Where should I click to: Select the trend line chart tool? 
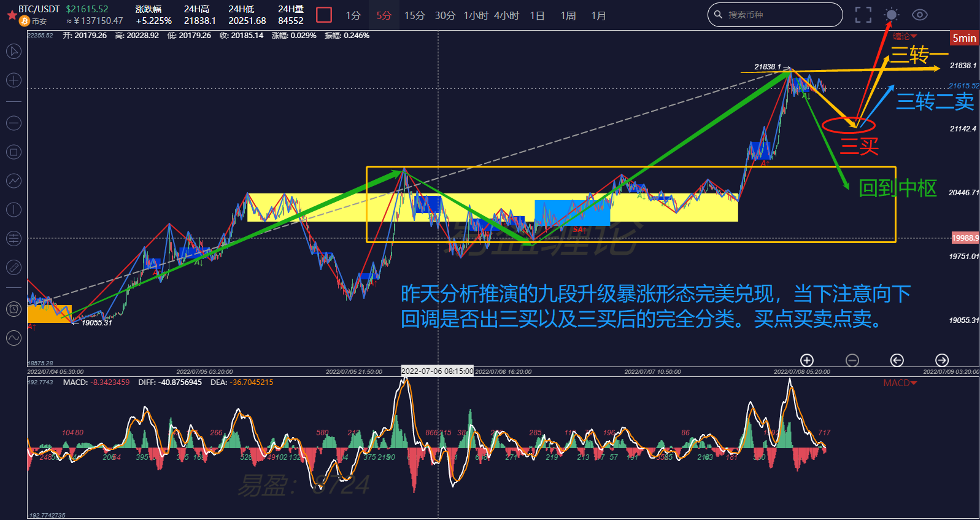click(x=14, y=181)
